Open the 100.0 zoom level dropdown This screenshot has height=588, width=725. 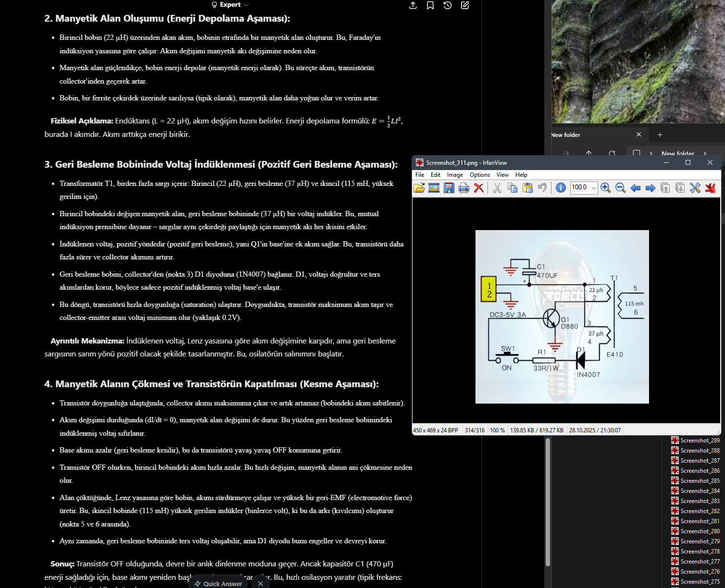[594, 188]
